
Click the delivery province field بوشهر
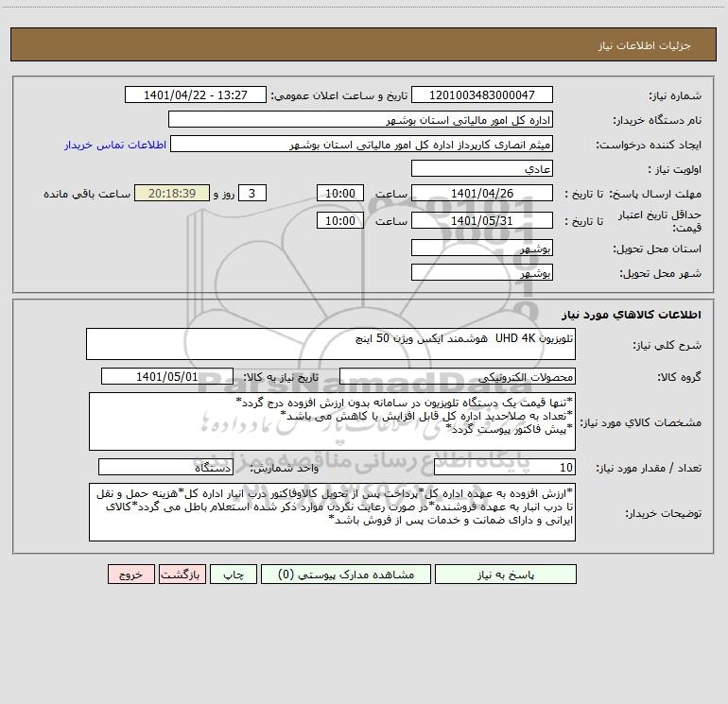482,248
